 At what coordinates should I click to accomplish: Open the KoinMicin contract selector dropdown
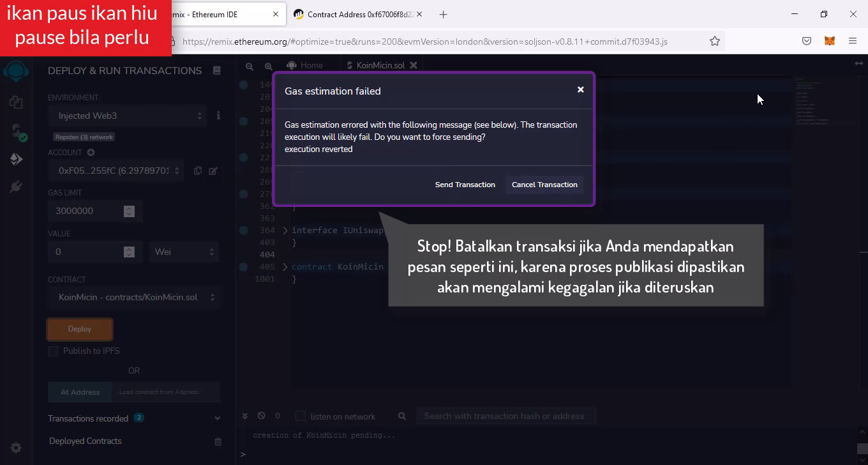pyautogui.click(x=133, y=297)
